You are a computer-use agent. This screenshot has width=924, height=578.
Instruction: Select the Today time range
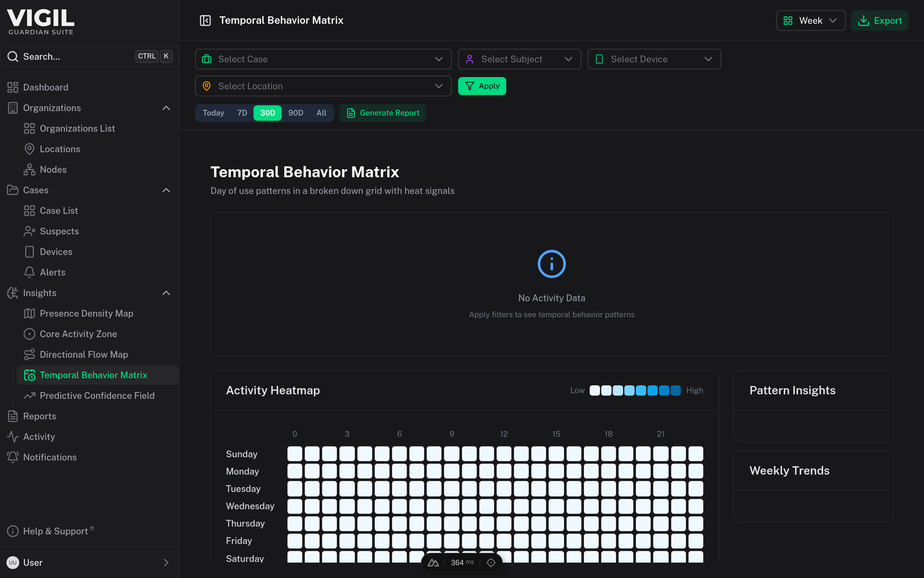213,113
